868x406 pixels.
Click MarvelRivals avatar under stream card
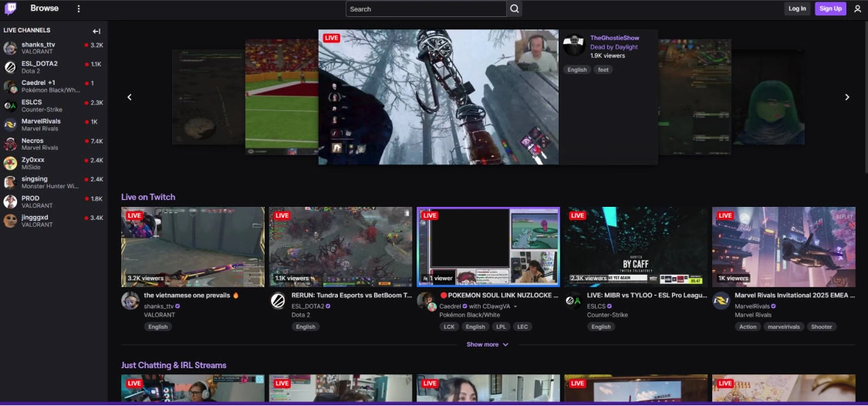[721, 301]
